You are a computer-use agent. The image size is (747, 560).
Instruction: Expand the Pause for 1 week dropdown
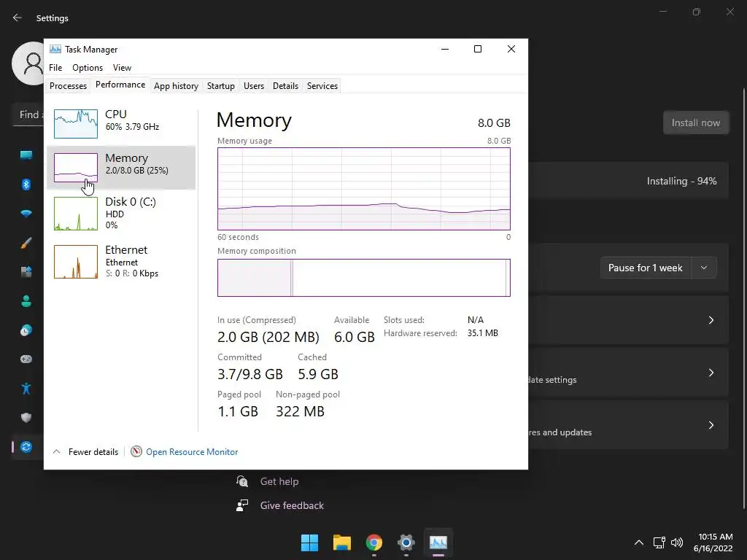[x=704, y=268]
